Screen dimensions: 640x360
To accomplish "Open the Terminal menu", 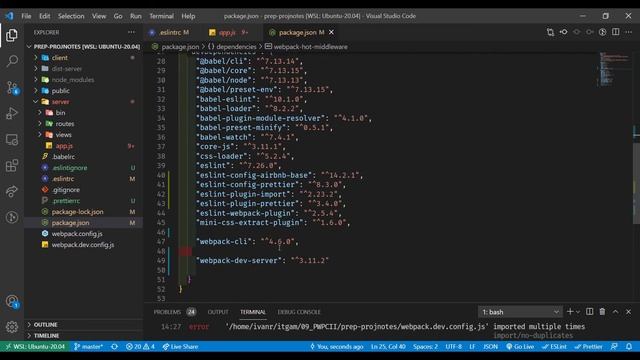I will tap(161, 16).
